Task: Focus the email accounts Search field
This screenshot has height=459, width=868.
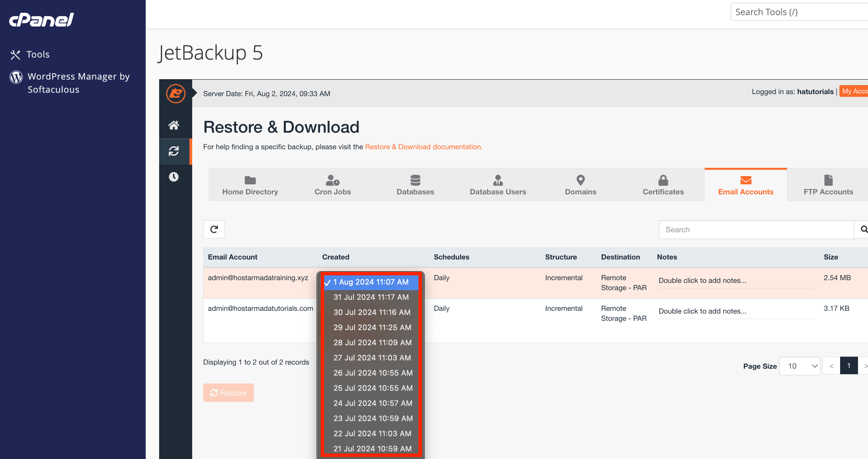Action: coord(756,229)
